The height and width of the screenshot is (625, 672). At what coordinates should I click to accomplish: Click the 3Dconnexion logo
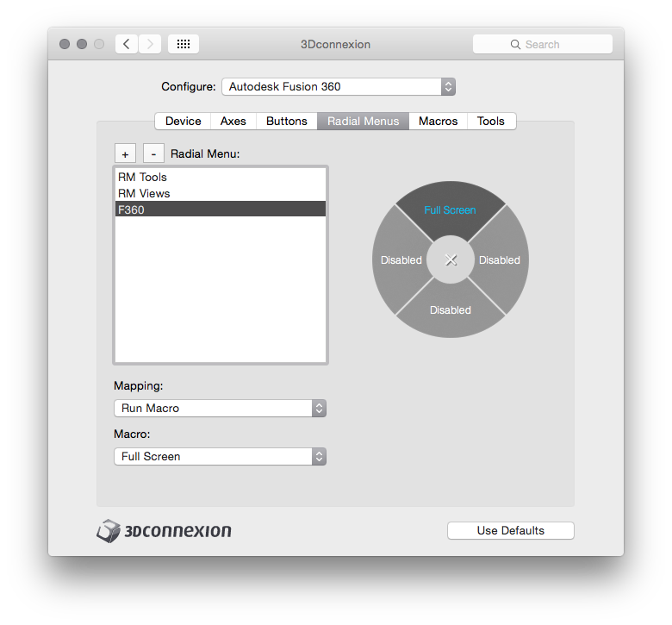pyautogui.click(x=165, y=531)
